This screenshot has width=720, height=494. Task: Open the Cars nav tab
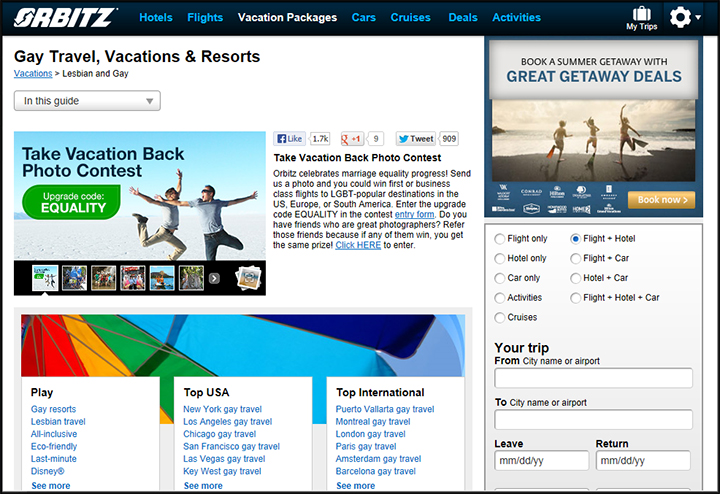click(364, 17)
